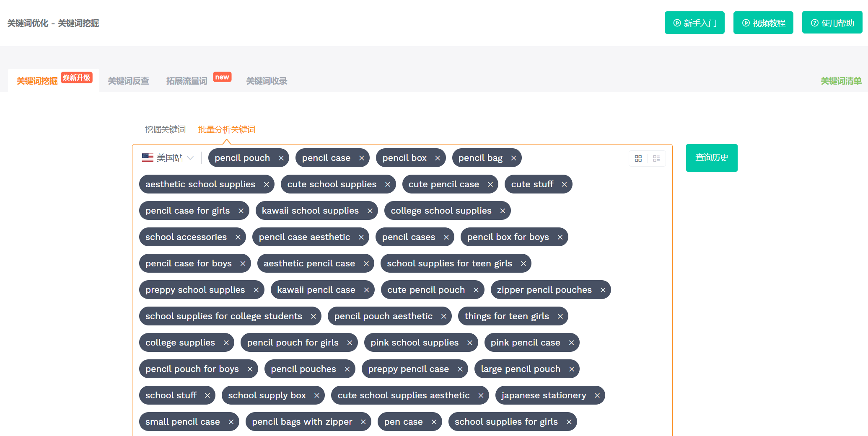Remove 'pencil cases' tag
Viewport: 868px width, 436px height.
[x=446, y=237]
